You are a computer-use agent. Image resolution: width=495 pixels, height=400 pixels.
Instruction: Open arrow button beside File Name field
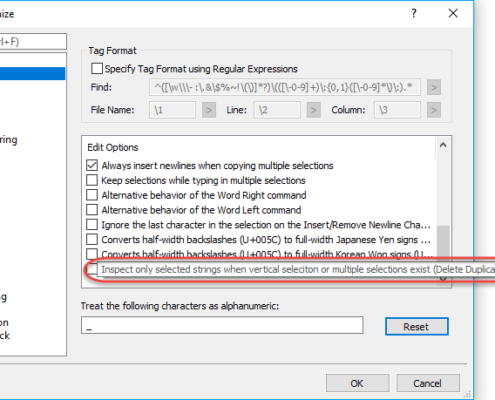click(209, 110)
